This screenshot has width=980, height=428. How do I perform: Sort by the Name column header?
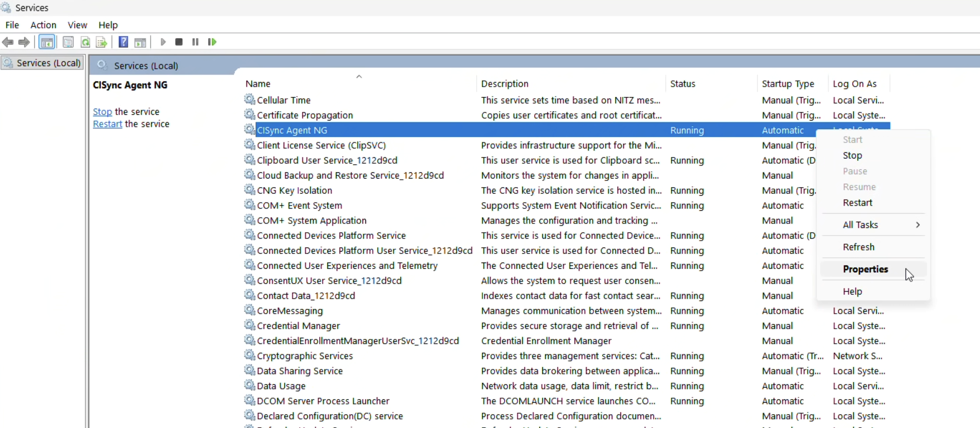pyautogui.click(x=360, y=84)
